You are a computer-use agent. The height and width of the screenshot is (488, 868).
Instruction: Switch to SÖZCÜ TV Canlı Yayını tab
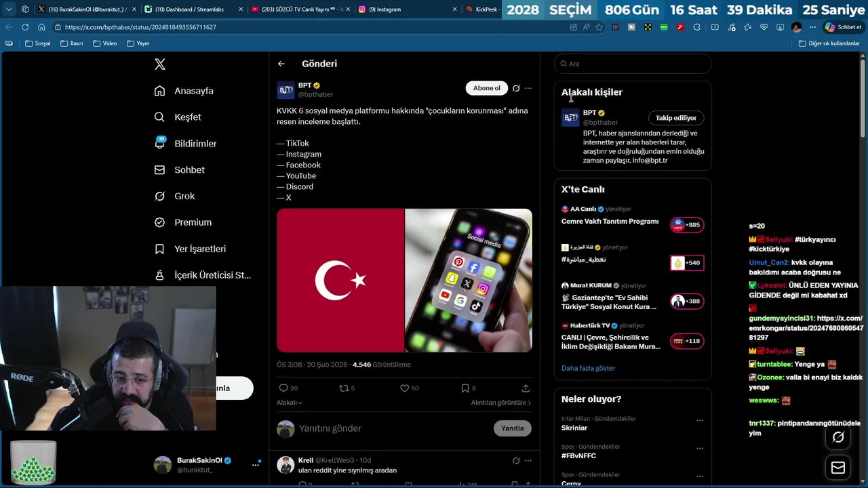click(299, 9)
